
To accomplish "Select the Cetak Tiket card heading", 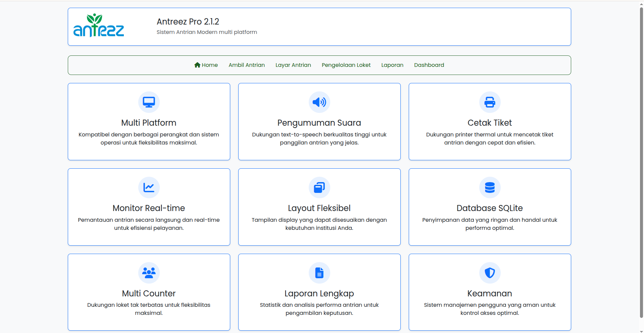I will pyautogui.click(x=490, y=123).
